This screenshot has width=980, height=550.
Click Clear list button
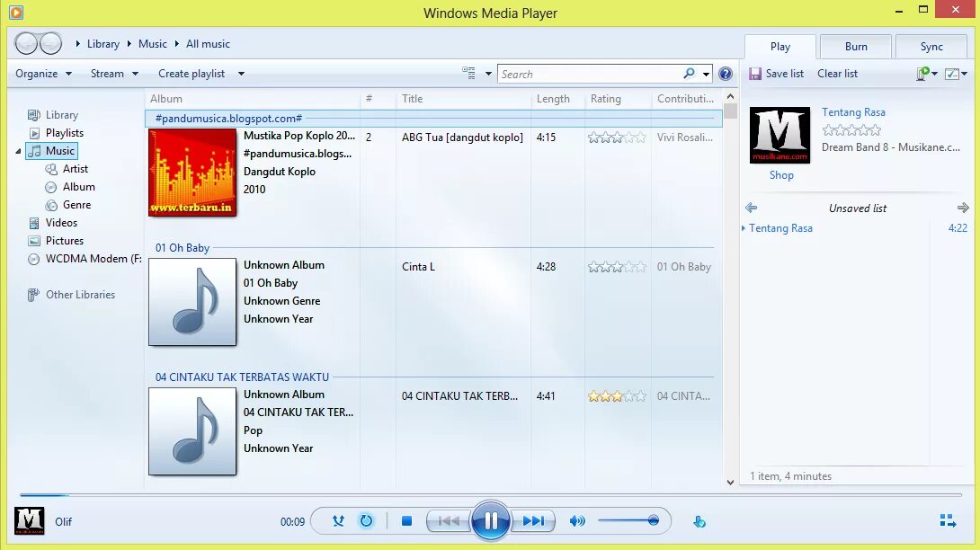tap(838, 73)
